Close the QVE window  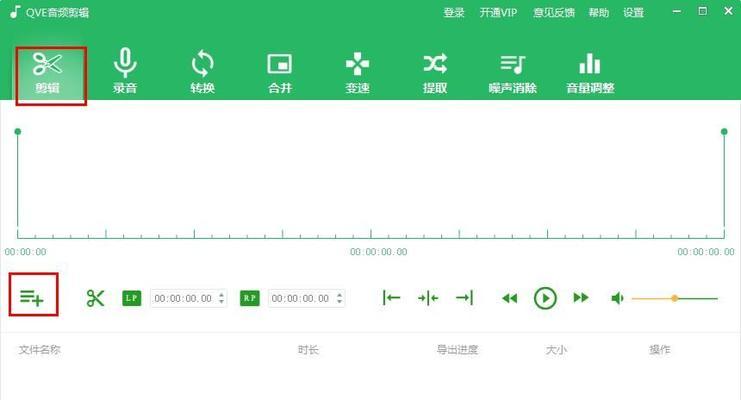(x=728, y=11)
